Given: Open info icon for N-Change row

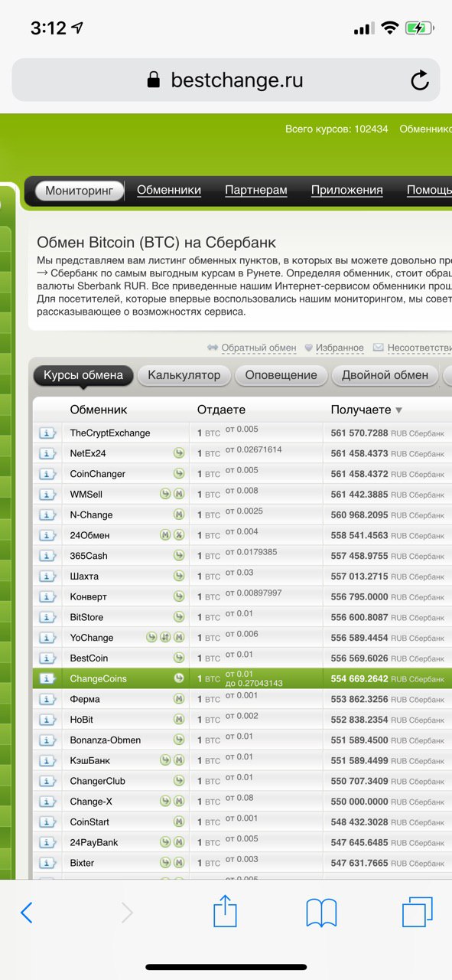Looking at the screenshot, I should 48,515.
